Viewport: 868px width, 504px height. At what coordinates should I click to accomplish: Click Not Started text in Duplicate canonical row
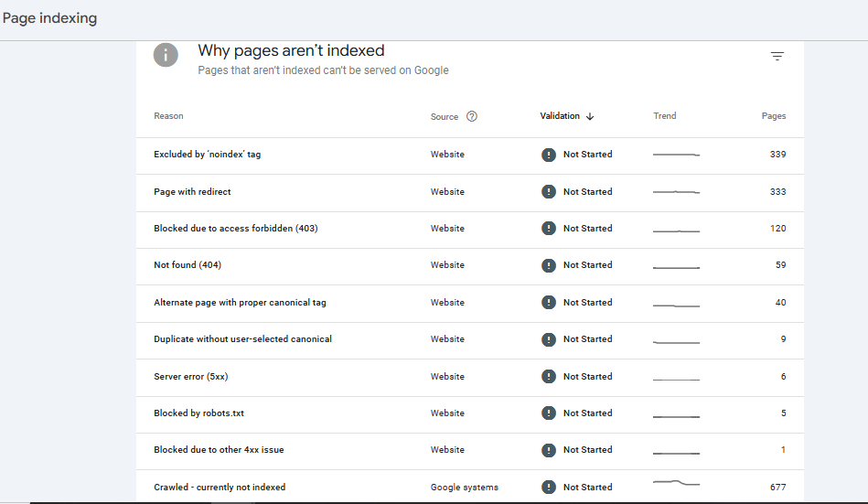[x=587, y=339]
